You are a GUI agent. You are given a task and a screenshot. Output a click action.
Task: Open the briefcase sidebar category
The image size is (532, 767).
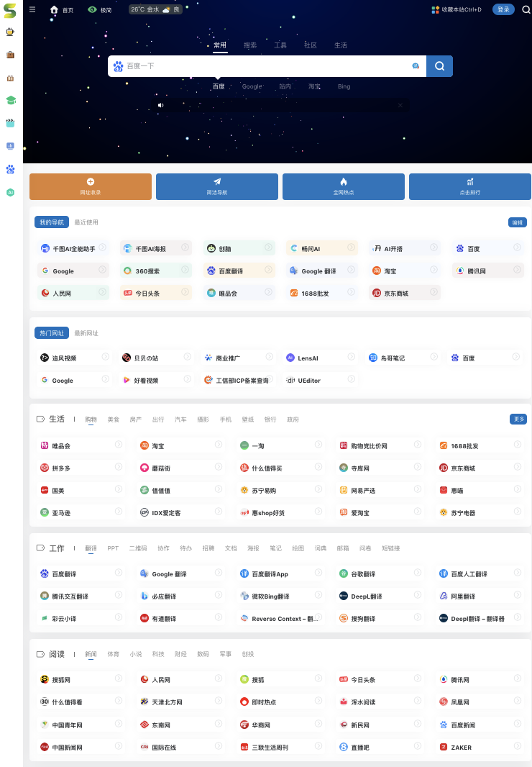[x=10, y=55]
